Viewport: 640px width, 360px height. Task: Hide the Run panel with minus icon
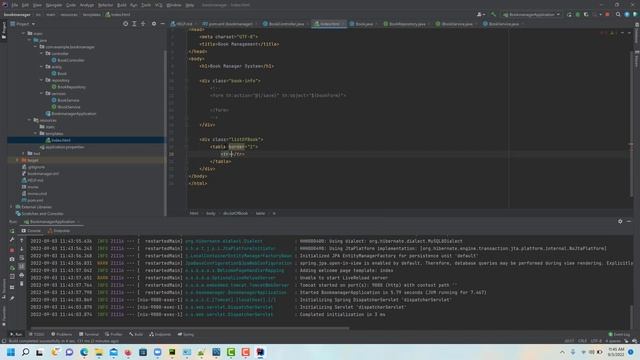click(629, 222)
